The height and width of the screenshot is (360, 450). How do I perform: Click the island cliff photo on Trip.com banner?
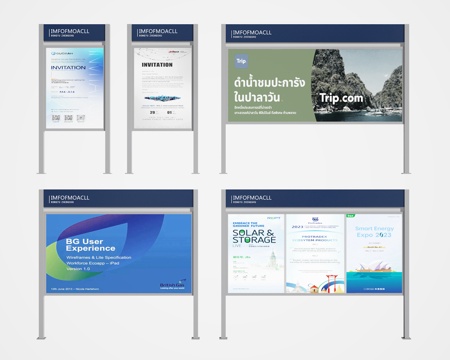tap(357, 85)
